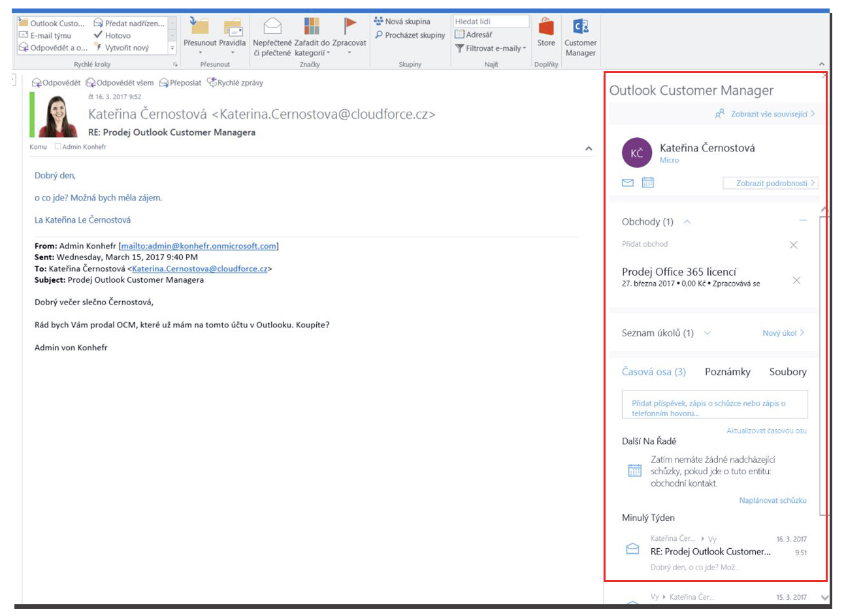Open Procházet skupiny
The image size is (846, 616).
(x=410, y=35)
